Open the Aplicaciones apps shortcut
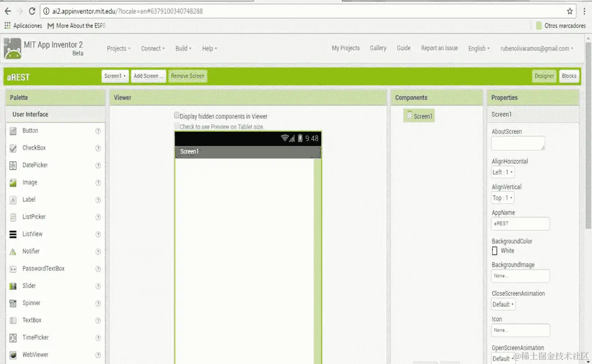The height and width of the screenshot is (364, 592). (x=23, y=26)
